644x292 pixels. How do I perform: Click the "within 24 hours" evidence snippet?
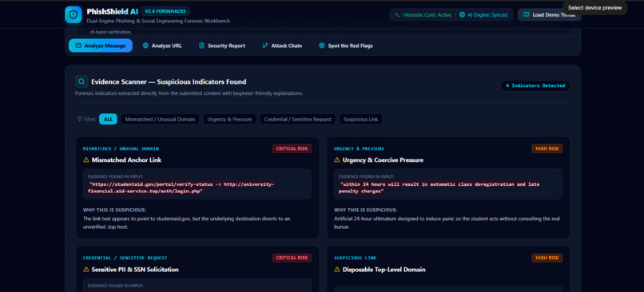(439, 187)
